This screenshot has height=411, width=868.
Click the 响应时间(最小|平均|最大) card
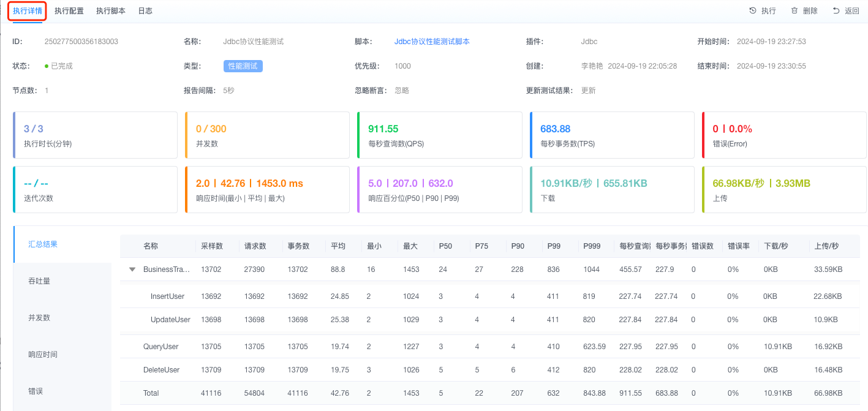(x=267, y=189)
